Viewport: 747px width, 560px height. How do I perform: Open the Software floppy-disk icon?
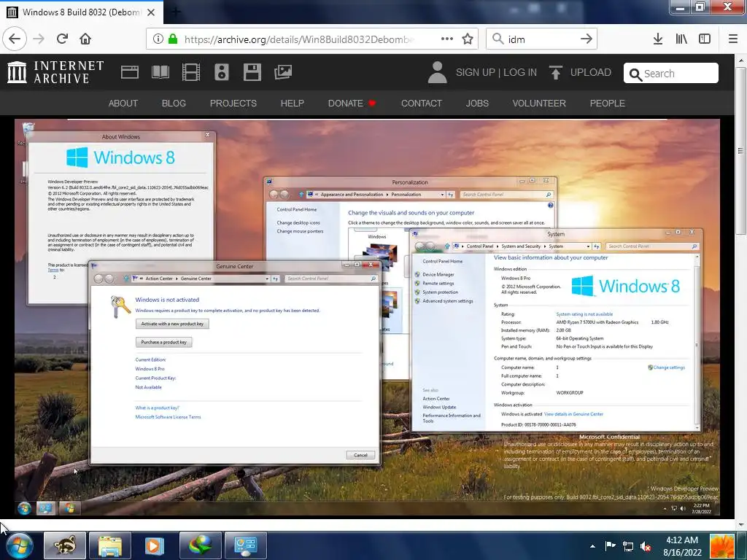[x=252, y=72]
